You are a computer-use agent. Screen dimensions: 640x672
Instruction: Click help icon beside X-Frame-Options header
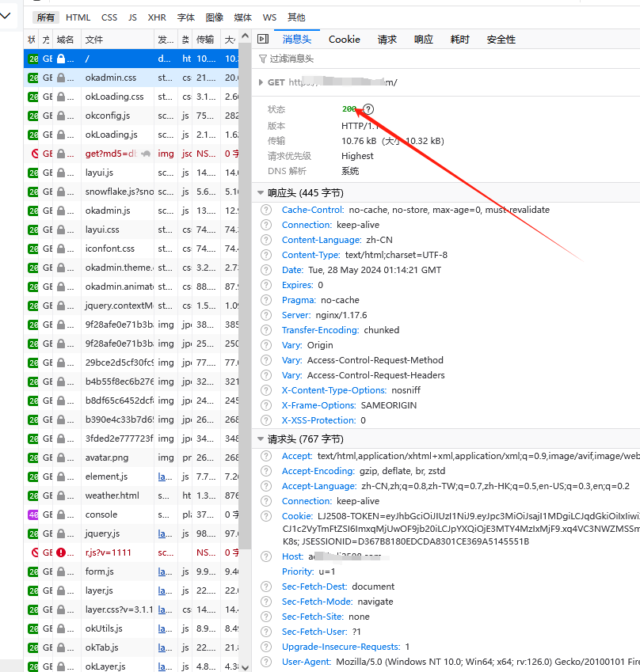pyautogui.click(x=266, y=405)
